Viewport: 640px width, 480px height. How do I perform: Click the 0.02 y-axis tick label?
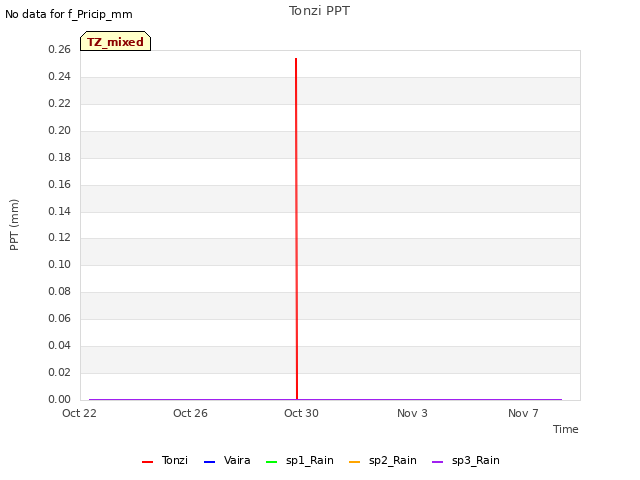tap(59, 372)
